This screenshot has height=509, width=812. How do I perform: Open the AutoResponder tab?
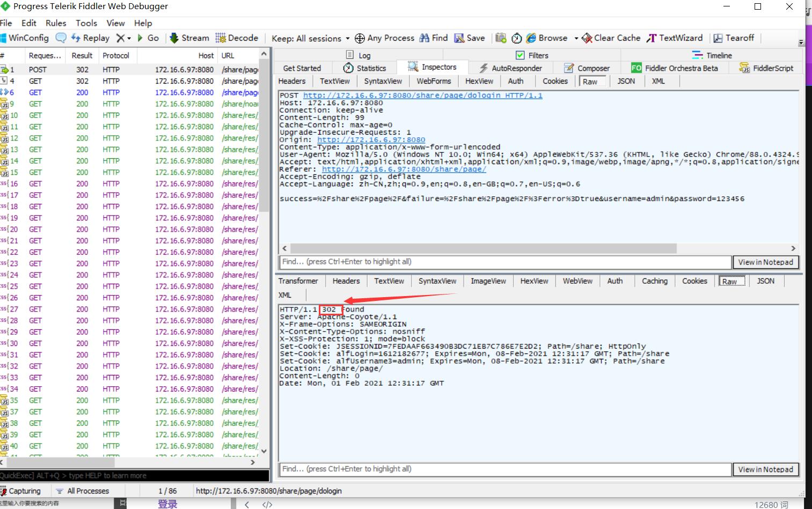click(510, 68)
